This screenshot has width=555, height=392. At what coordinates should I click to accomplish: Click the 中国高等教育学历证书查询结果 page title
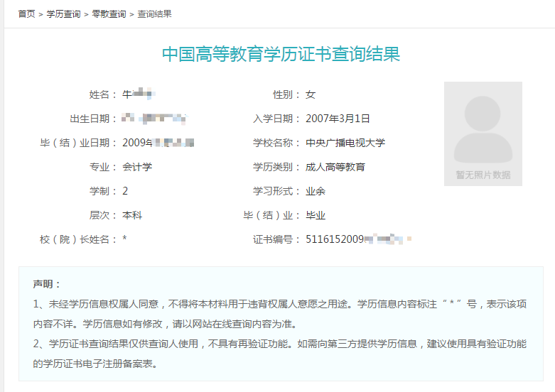(x=281, y=55)
